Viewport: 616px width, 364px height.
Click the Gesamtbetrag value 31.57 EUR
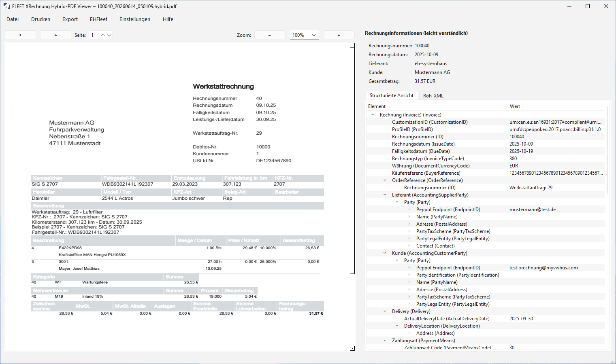[x=425, y=81]
